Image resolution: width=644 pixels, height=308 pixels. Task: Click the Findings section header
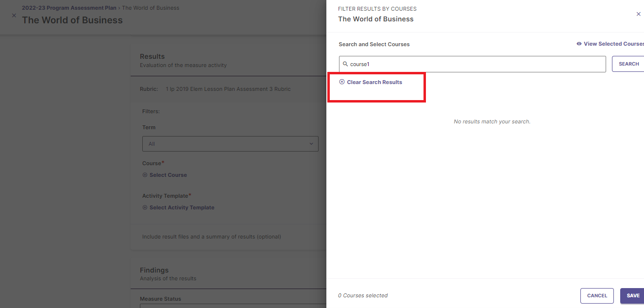(154, 270)
